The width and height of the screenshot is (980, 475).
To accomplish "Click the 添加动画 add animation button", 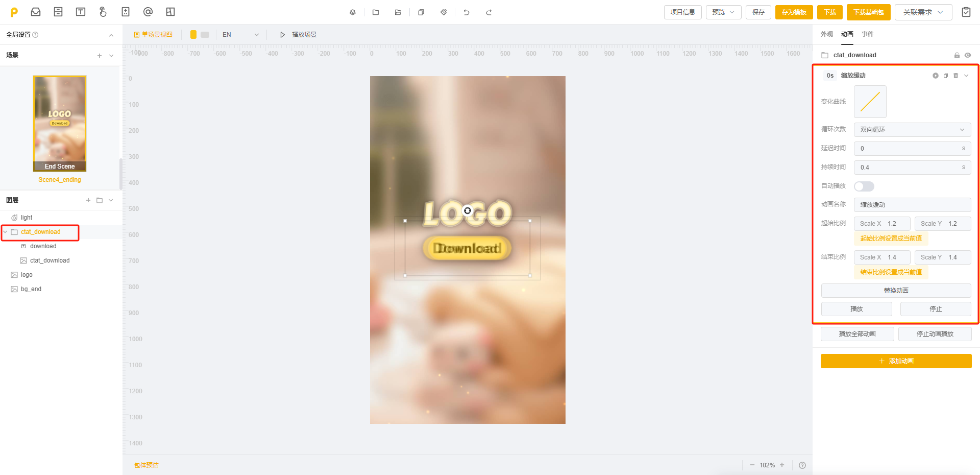I will pyautogui.click(x=896, y=361).
